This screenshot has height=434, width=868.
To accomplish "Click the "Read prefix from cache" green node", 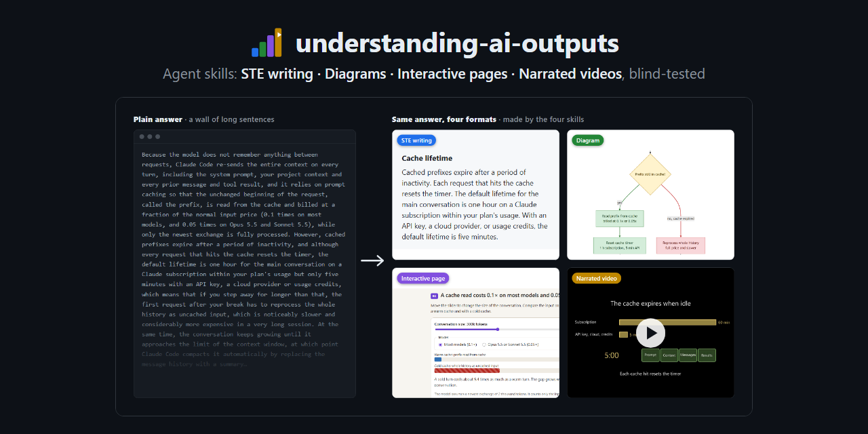I will 620,218.
